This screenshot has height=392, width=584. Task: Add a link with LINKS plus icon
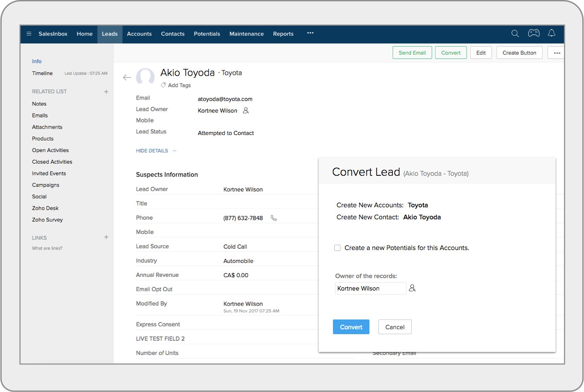106,237
